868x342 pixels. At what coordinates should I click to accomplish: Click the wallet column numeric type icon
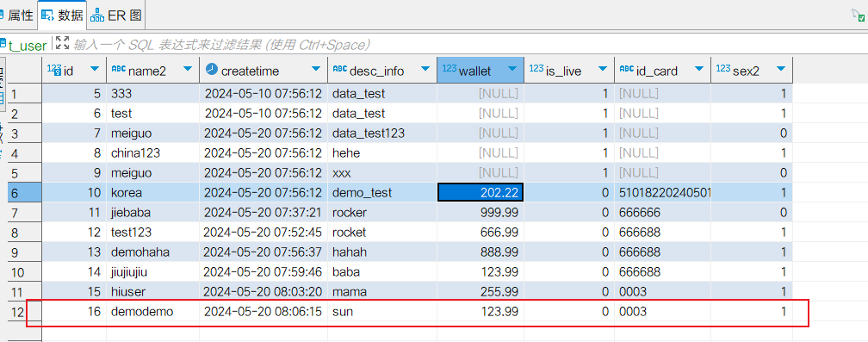[449, 68]
